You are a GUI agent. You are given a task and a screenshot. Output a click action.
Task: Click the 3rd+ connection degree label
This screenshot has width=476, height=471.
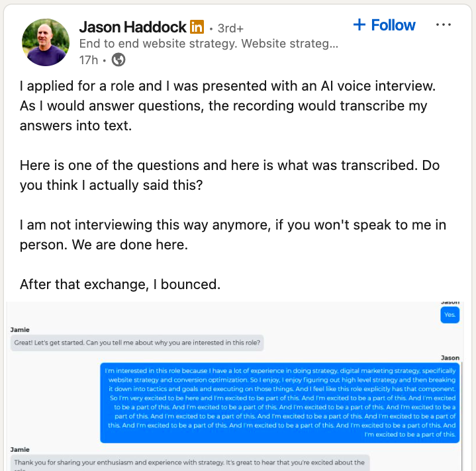pyautogui.click(x=230, y=28)
